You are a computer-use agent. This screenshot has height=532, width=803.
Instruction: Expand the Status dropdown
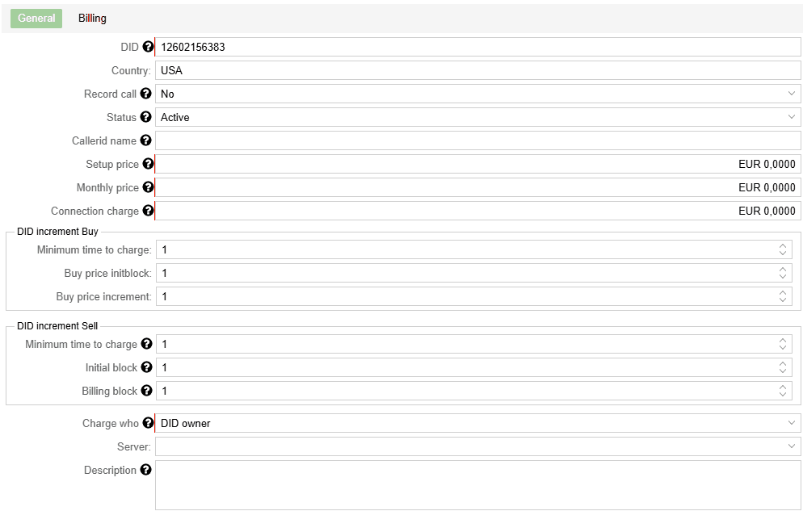pyautogui.click(x=477, y=117)
